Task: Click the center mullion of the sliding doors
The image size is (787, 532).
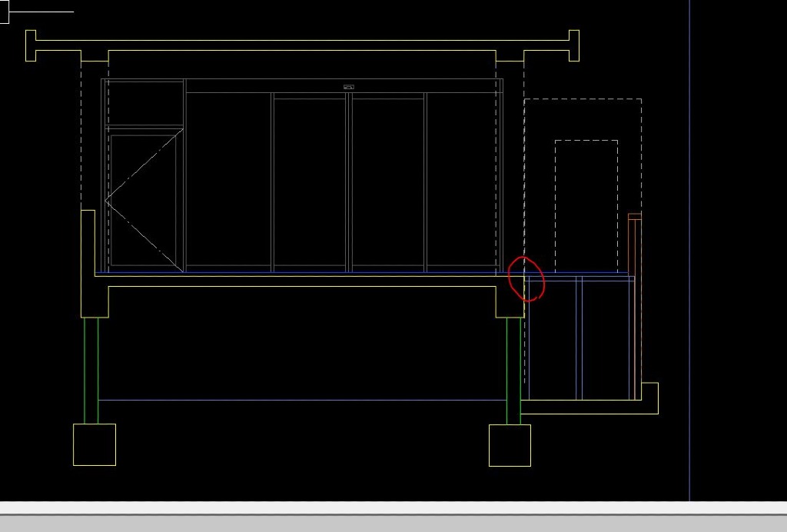Action: (349, 181)
